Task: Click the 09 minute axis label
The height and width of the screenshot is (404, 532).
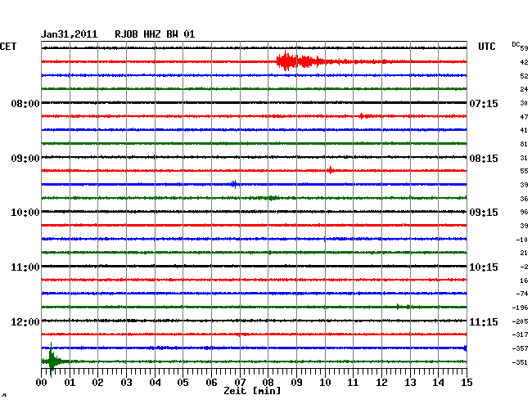Action: point(296,383)
